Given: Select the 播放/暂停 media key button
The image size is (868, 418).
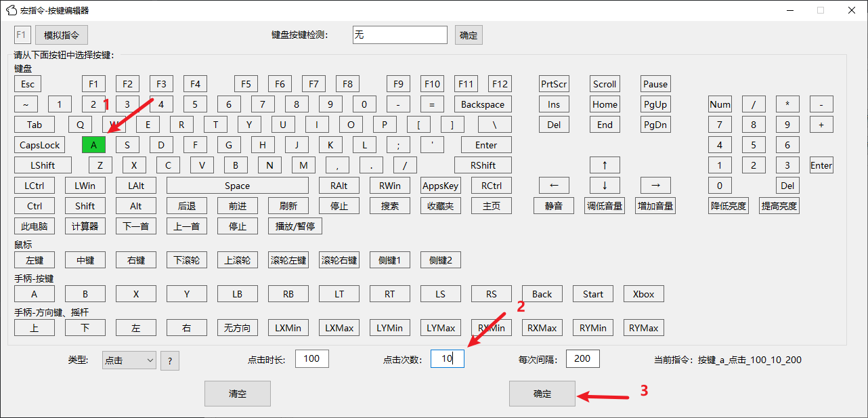Looking at the screenshot, I should click(x=295, y=226).
